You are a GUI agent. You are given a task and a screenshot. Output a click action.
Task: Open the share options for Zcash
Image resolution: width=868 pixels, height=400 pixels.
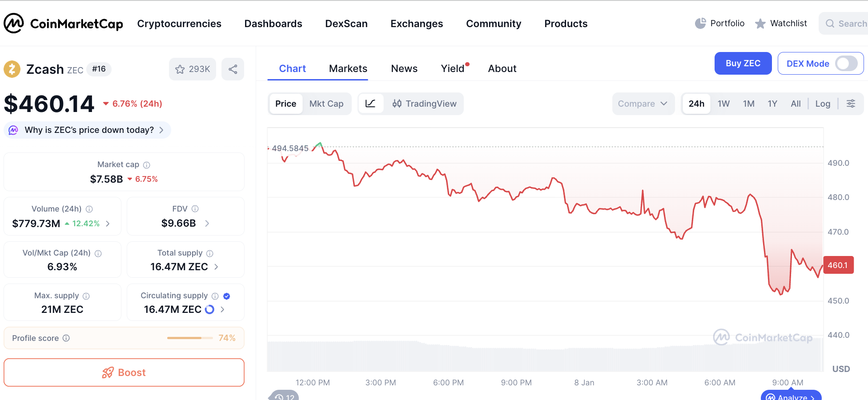point(233,69)
